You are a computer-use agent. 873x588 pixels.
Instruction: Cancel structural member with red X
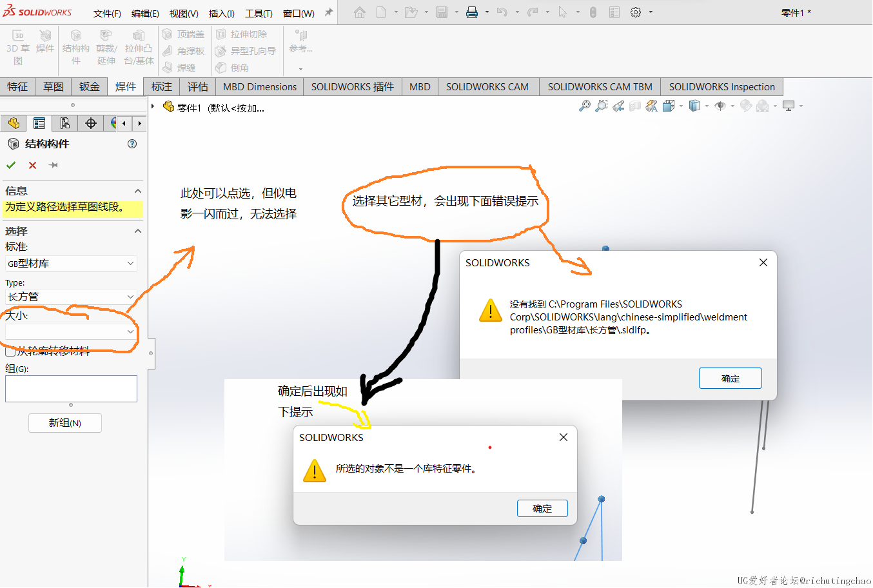[x=32, y=166]
